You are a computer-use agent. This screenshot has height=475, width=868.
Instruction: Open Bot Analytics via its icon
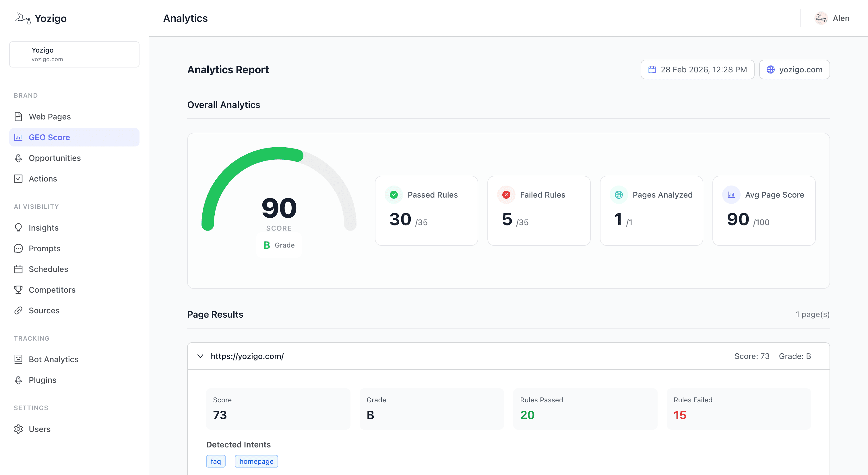coord(19,359)
